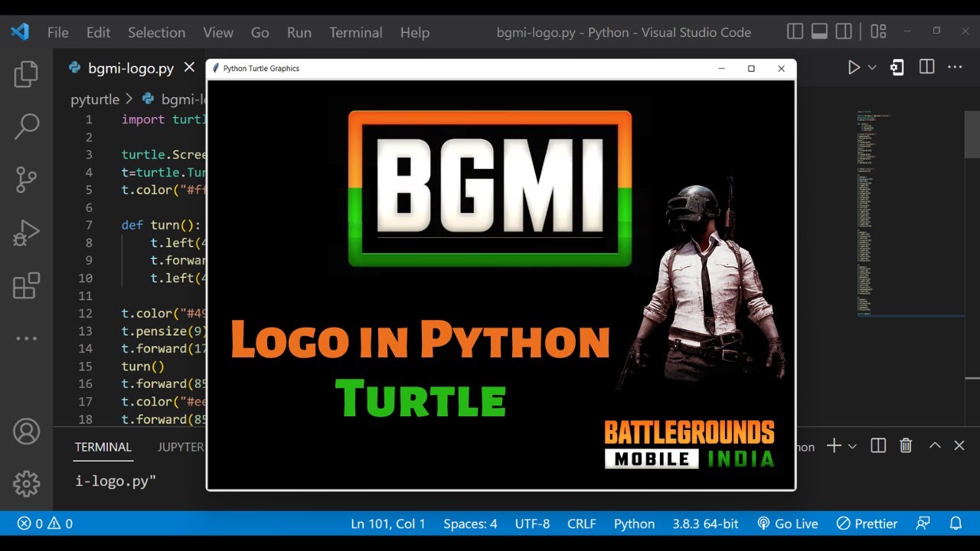Toggle bottom panel layout icon
Image resolution: width=980 pixels, height=551 pixels.
tap(819, 31)
